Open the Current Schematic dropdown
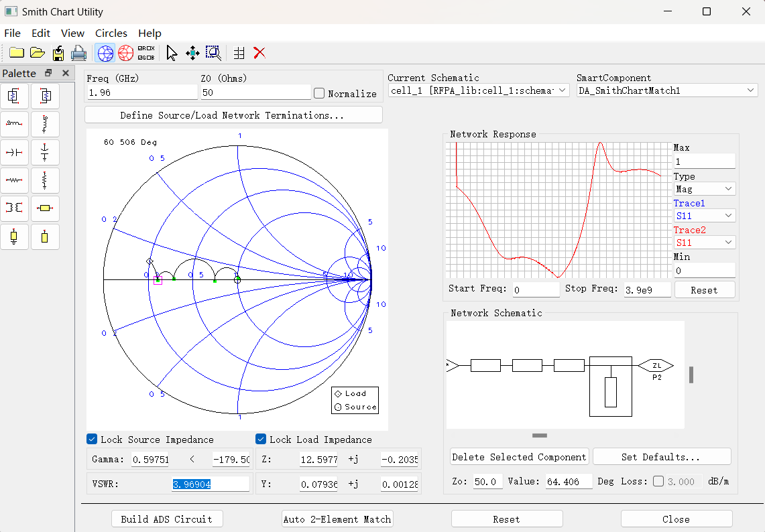765x532 pixels. point(479,90)
